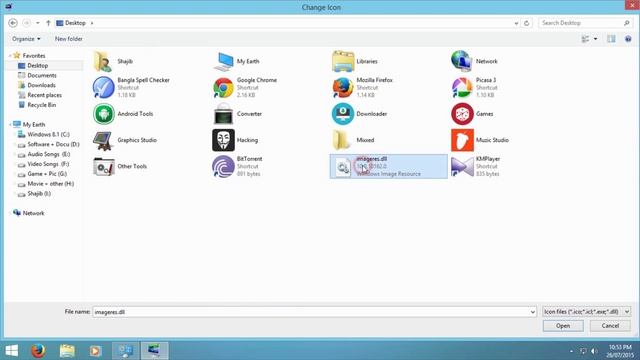Screen dimensions: 640x360
Task: Open the taskbar clock and date
Action: point(620,351)
